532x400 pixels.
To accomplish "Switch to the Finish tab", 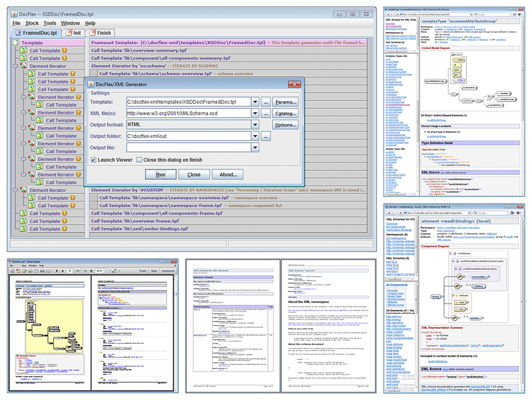I will 100,33.
